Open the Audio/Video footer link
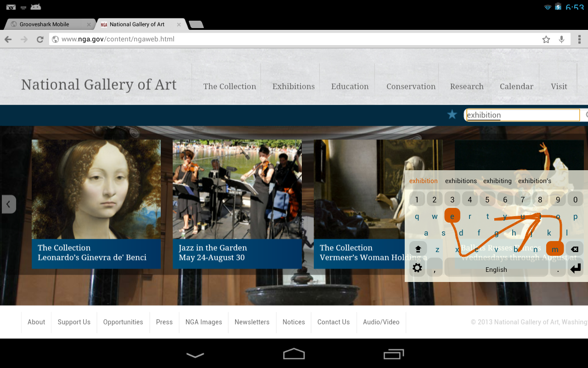 (x=381, y=322)
